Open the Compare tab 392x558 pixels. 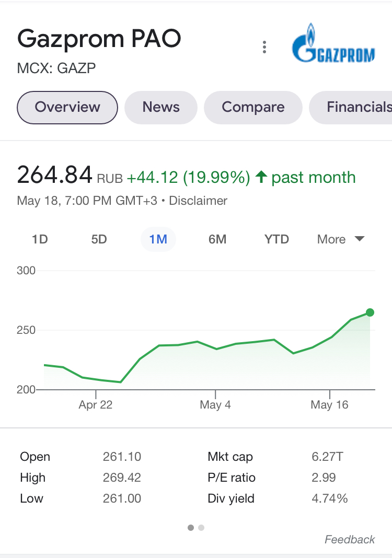click(253, 108)
